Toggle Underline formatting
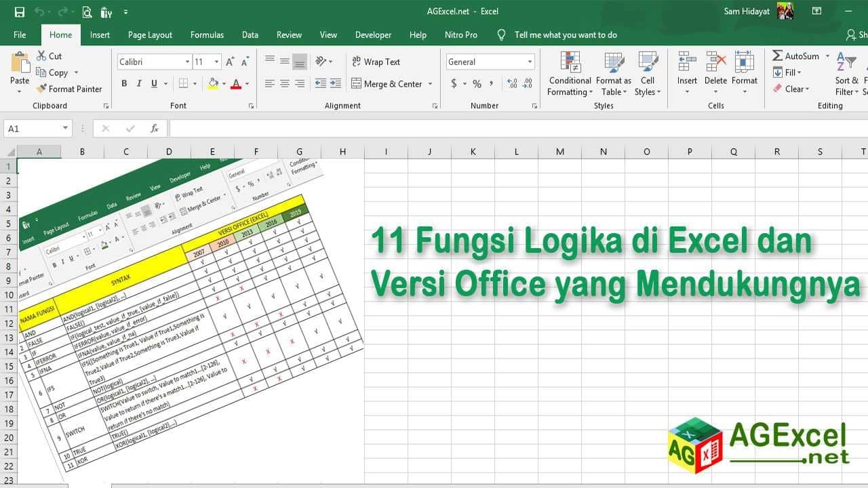The image size is (868, 488). click(x=155, y=83)
